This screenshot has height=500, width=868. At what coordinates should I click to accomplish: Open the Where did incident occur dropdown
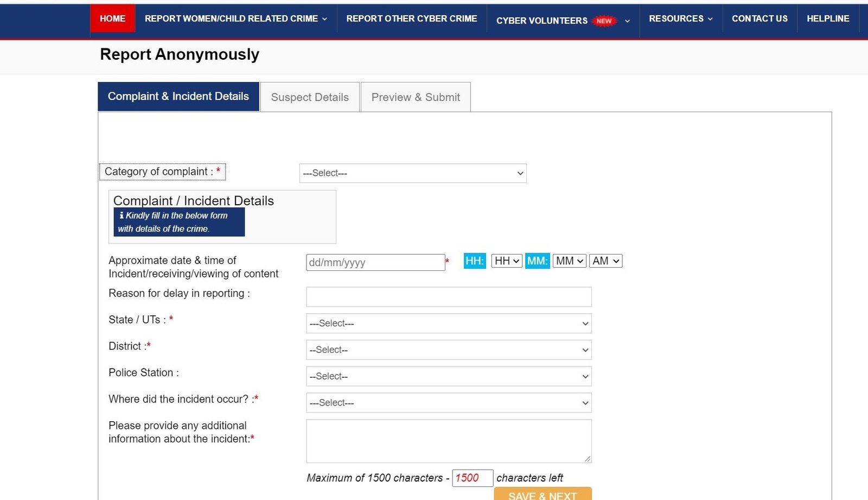point(448,403)
